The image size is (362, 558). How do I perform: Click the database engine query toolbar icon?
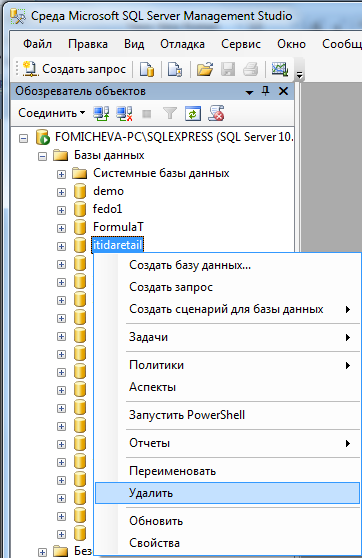coord(147,69)
